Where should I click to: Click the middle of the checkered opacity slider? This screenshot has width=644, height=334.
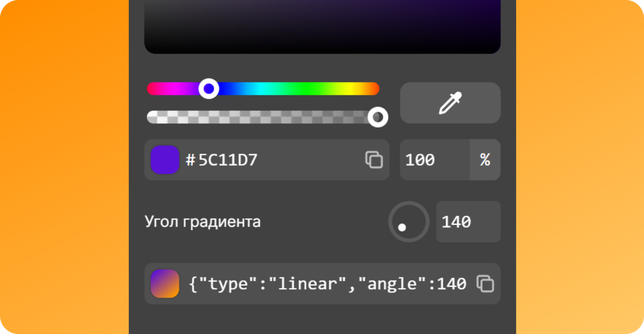[x=262, y=117]
